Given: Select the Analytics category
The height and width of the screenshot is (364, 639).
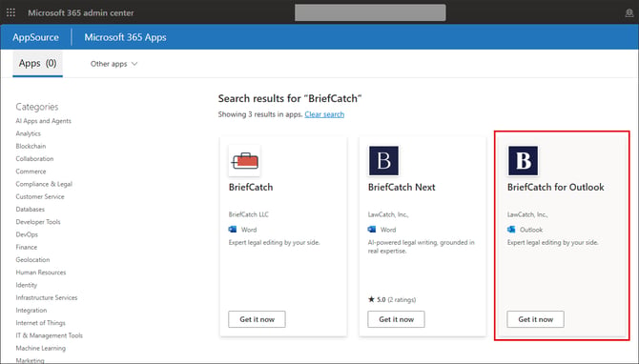Looking at the screenshot, I should point(28,133).
